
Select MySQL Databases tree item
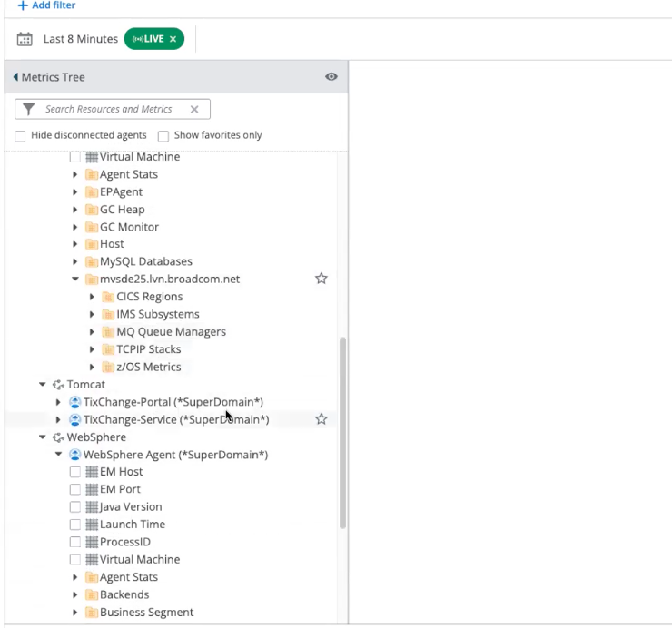pyautogui.click(x=145, y=261)
